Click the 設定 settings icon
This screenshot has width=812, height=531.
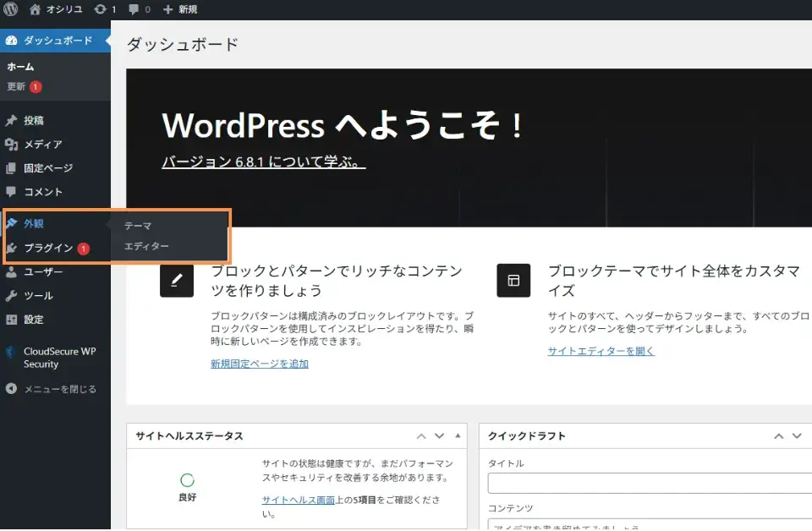tap(11, 320)
